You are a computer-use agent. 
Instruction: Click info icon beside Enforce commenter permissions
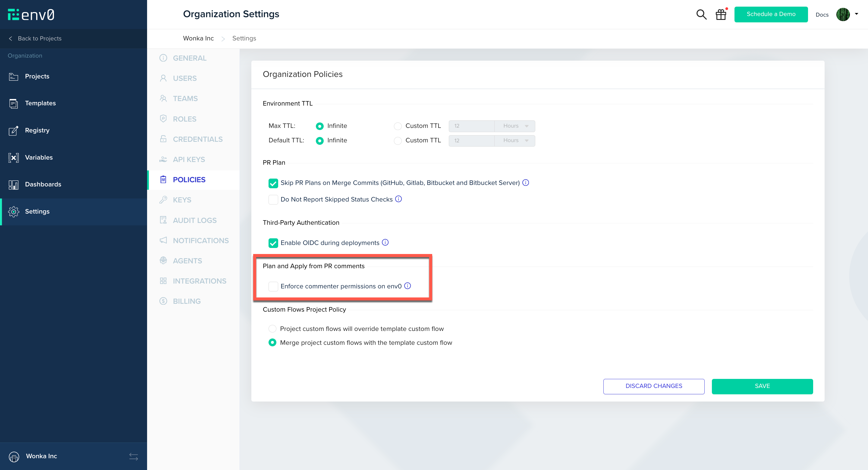[407, 286]
